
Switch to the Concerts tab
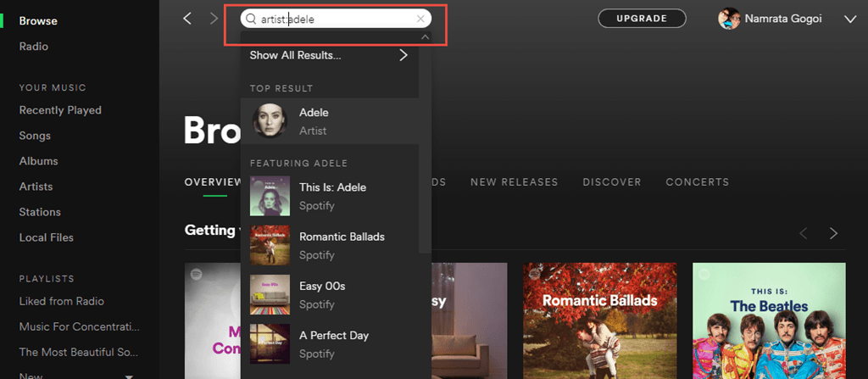click(x=697, y=182)
